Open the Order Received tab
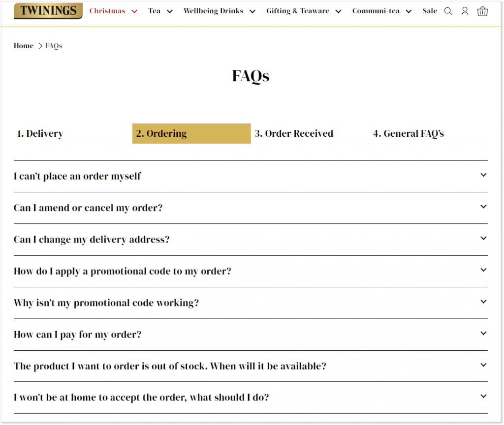504x425 pixels. [294, 133]
